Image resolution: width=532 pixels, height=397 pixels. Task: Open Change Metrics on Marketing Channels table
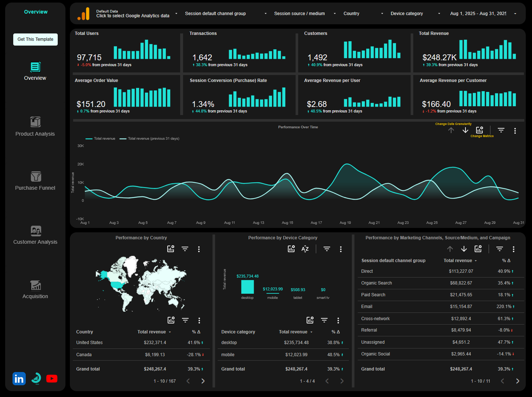click(478, 249)
